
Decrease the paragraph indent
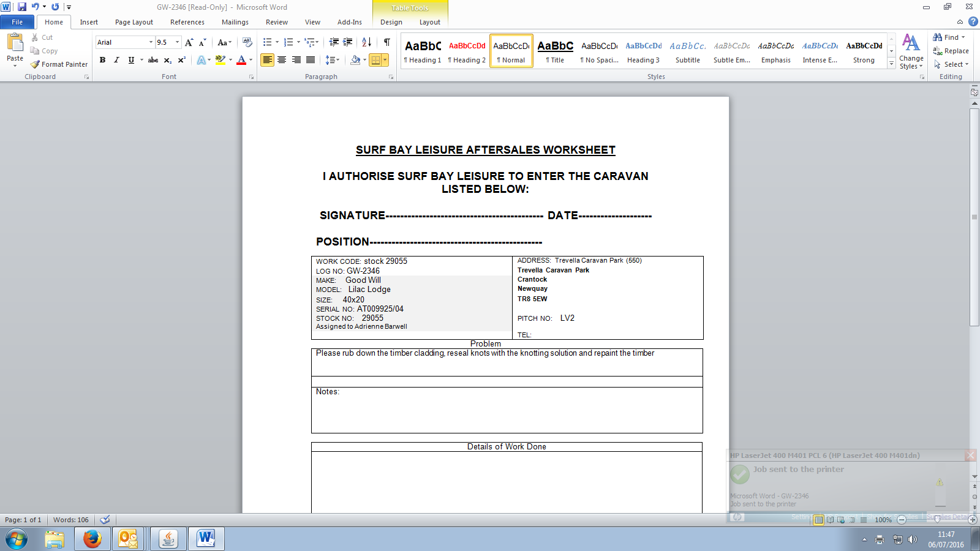334,42
